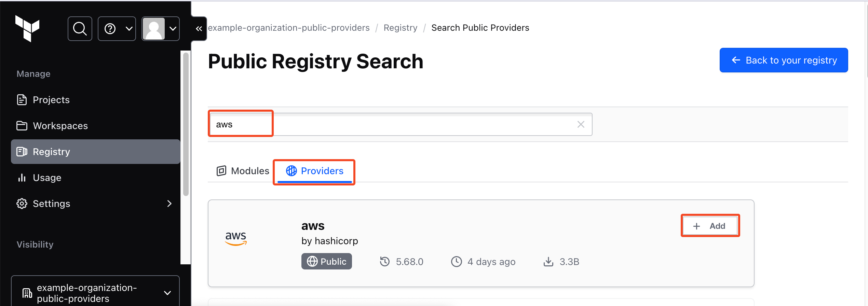This screenshot has width=868, height=306.
Task: Open the Usage page
Action: pos(47,178)
